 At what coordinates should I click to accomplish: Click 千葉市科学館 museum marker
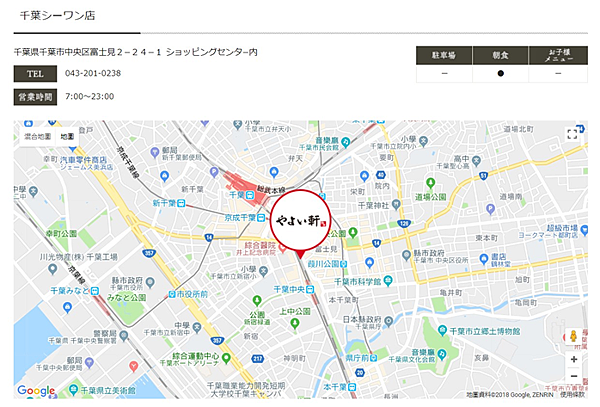388,280
